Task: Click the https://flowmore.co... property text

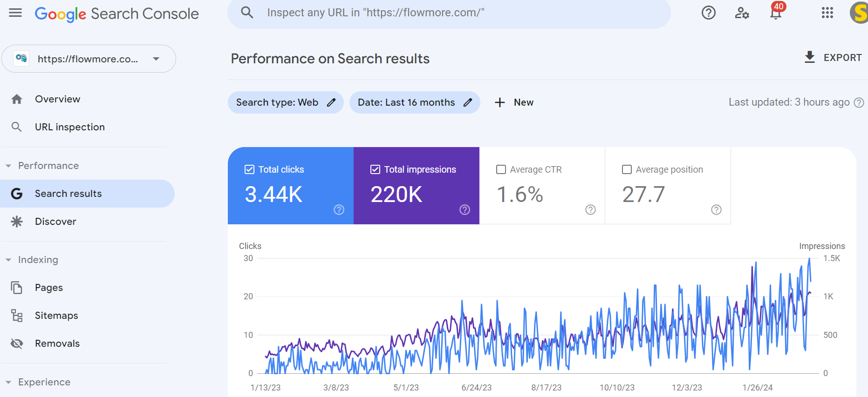Action: click(88, 59)
